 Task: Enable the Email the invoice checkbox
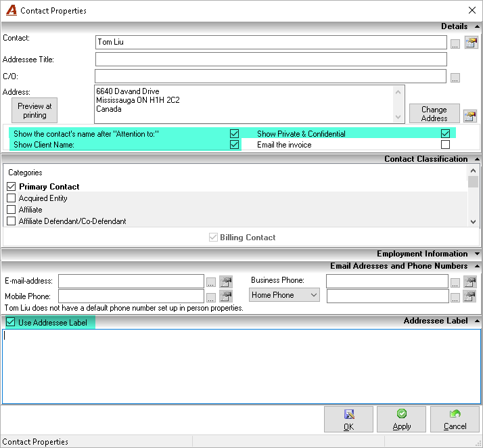pyautogui.click(x=445, y=145)
